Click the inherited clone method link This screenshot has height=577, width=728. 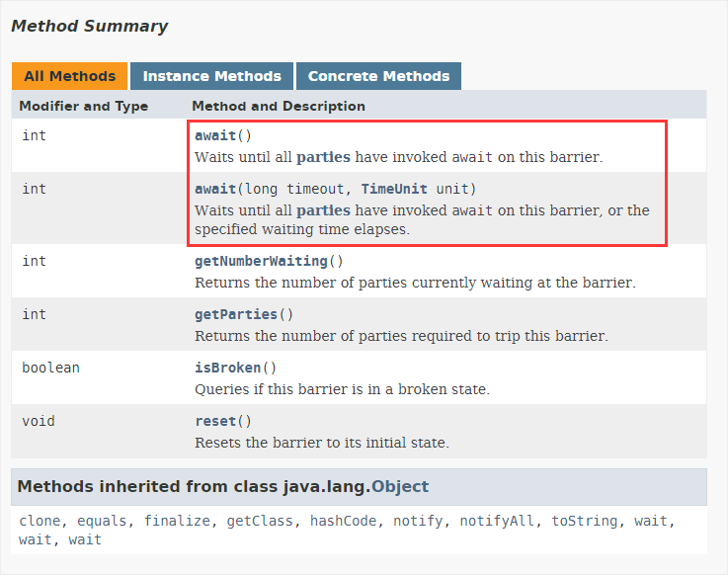[x=40, y=520]
